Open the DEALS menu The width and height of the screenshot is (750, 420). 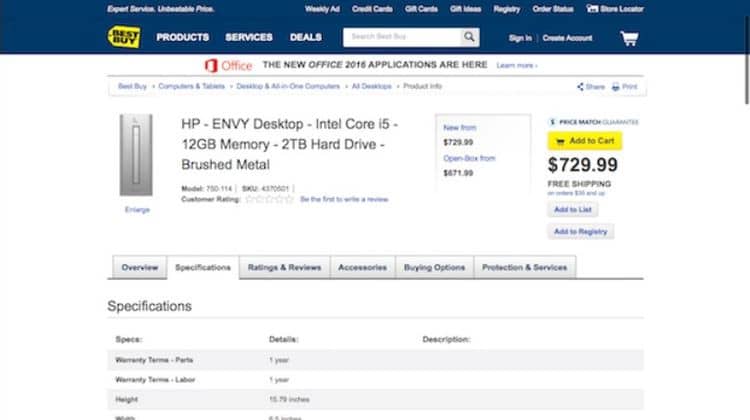click(x=306, y=37)
